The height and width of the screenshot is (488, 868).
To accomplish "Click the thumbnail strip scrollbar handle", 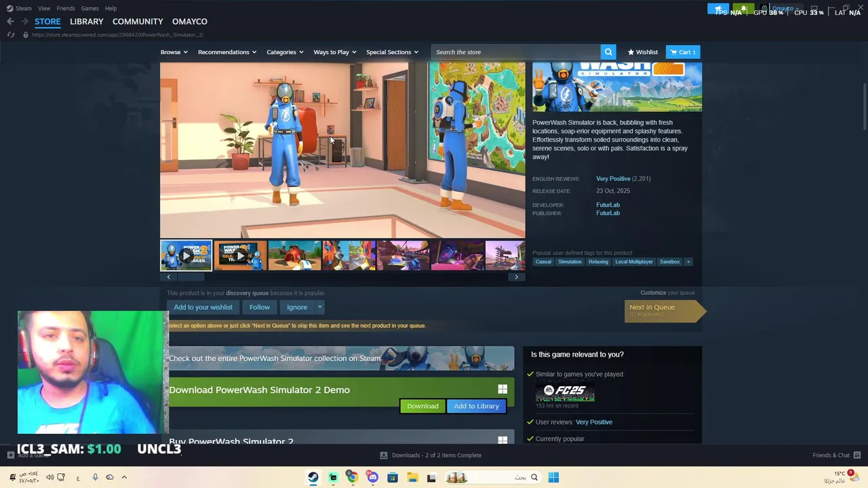I will [191, 277].
